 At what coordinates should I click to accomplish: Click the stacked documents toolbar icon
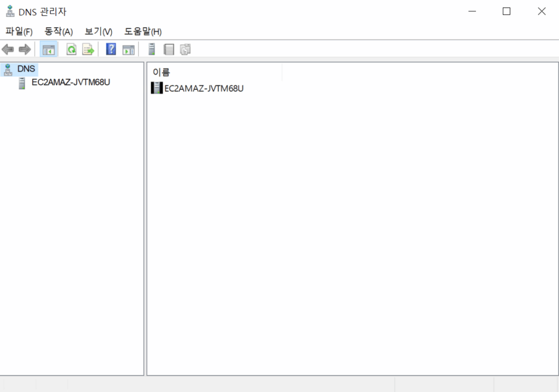(186, 50)
